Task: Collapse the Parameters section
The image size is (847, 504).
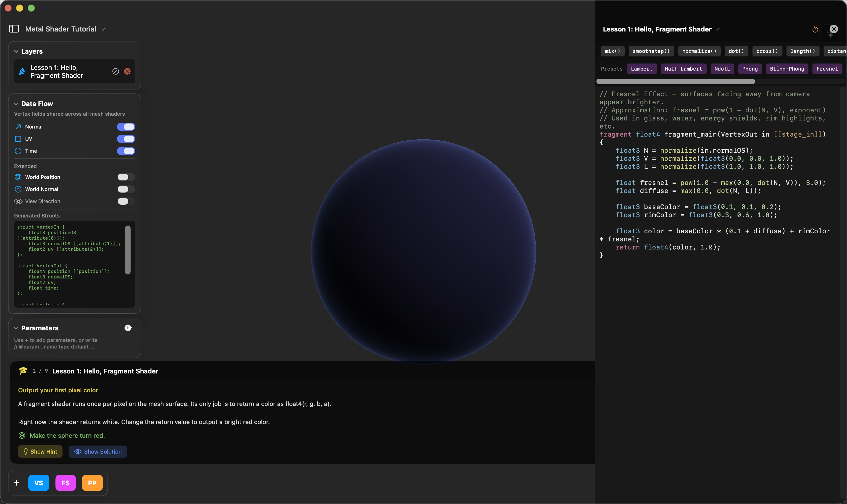Action: [16, 328]
